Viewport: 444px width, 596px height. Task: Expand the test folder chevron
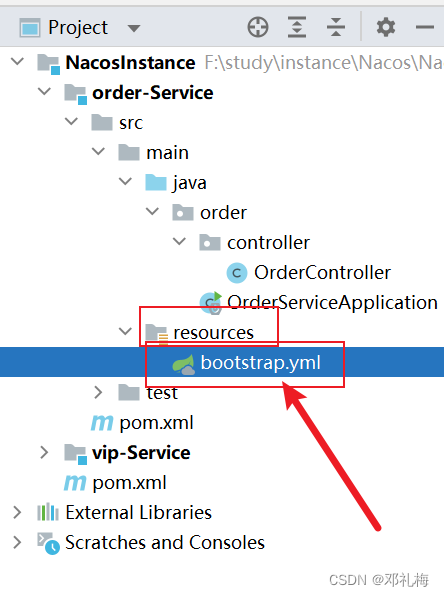[x=98, y=392]
